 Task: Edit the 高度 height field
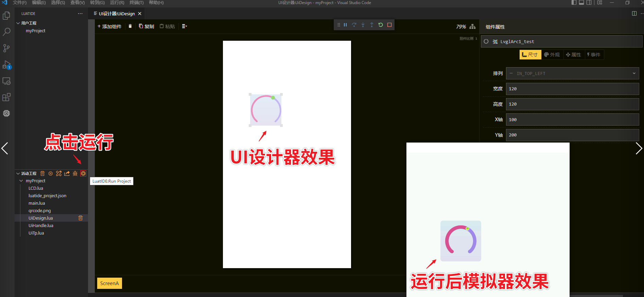572,104
